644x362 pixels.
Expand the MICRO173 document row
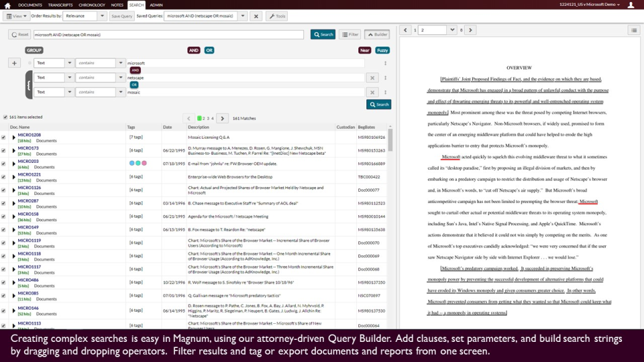pos(13,151)
